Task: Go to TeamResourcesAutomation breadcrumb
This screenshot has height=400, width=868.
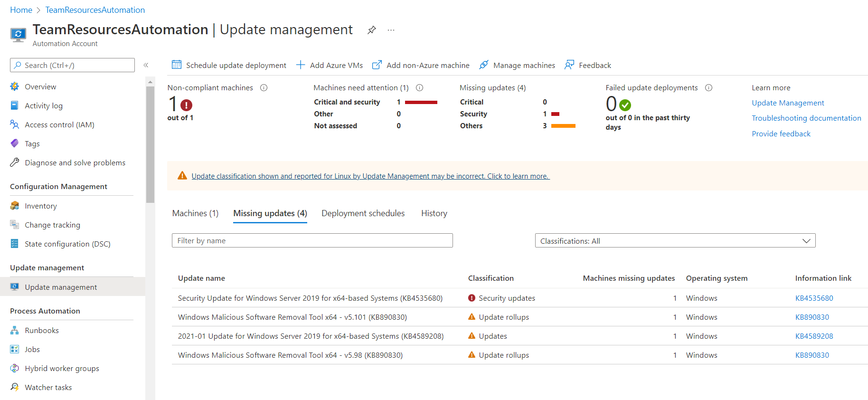Action: point(95,10)
